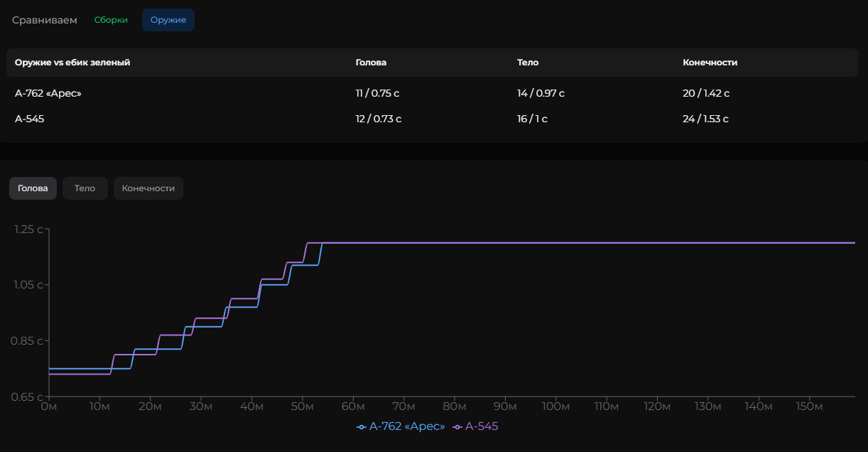Click the 100м x-axis tick label
Viewport: 868px width, 452px height.
click(x=555, y=407)
